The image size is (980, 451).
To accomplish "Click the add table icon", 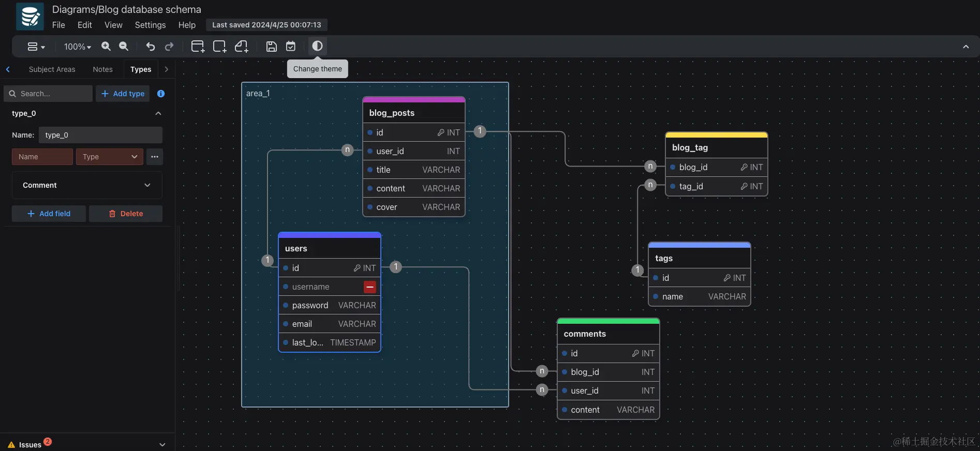I will tap(198, 47).
